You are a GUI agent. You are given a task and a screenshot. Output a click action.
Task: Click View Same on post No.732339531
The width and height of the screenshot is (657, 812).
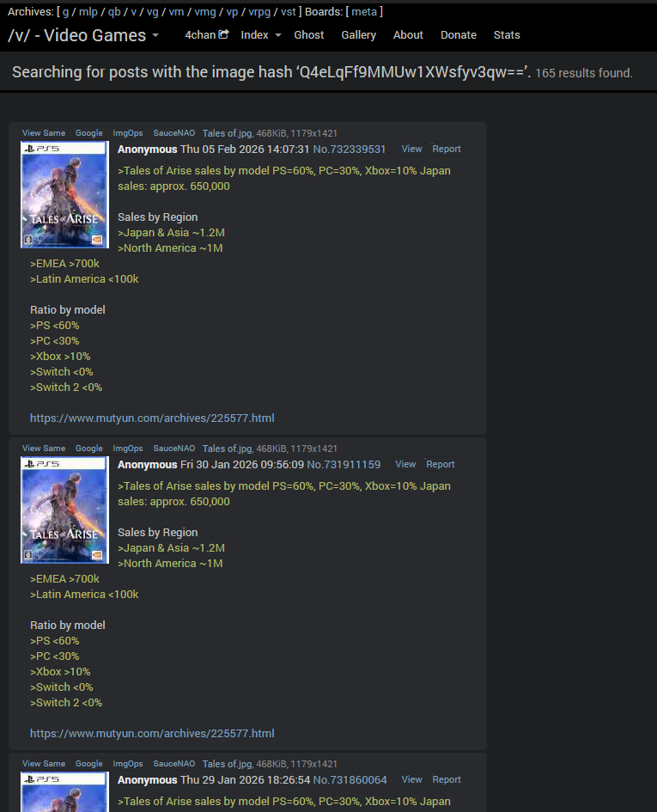pyautogui.click(x=44, y=133)
